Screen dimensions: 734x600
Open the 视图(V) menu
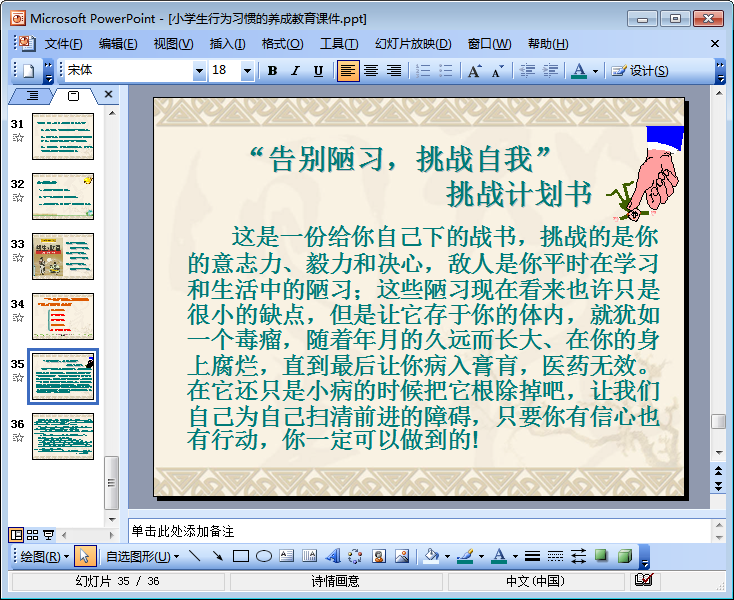(173, 44)
